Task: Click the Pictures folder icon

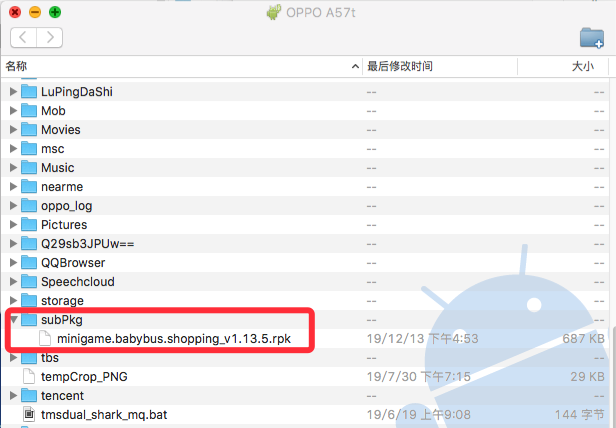Action: pos(29,224)
